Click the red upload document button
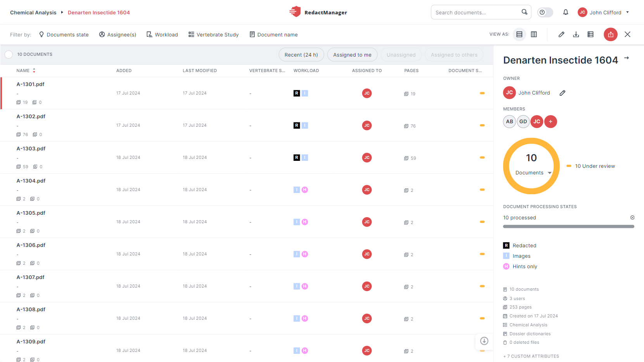644x362 pixels. tap(611, 34)
